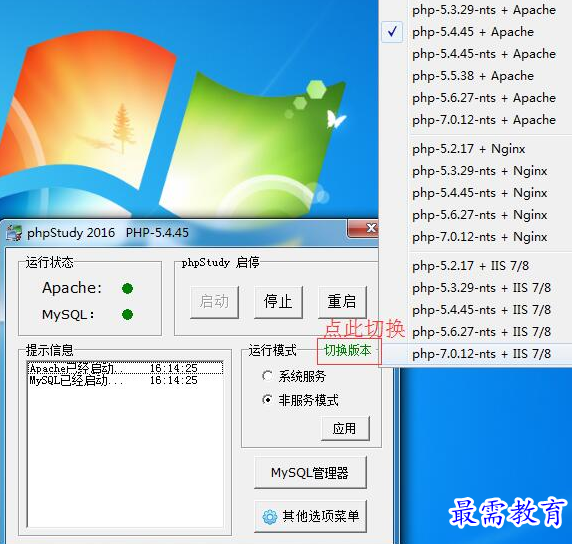Choose php-5.4.45-nts + IIS 7/8

click(477, 309)
